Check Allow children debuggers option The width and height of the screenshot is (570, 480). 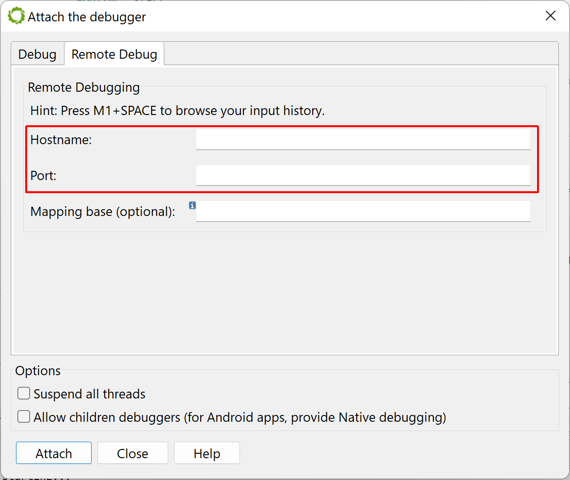pyautogui.click(x=24, y=417)
